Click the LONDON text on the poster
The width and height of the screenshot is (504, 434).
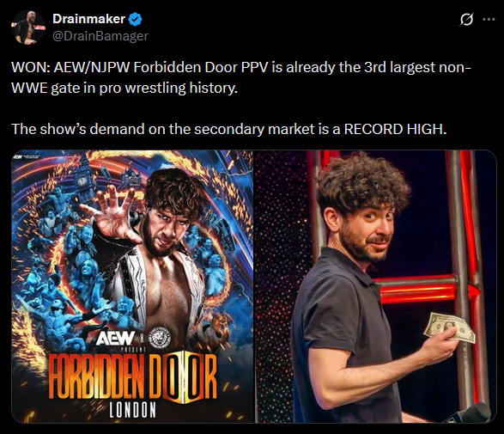tap(132, 410)
